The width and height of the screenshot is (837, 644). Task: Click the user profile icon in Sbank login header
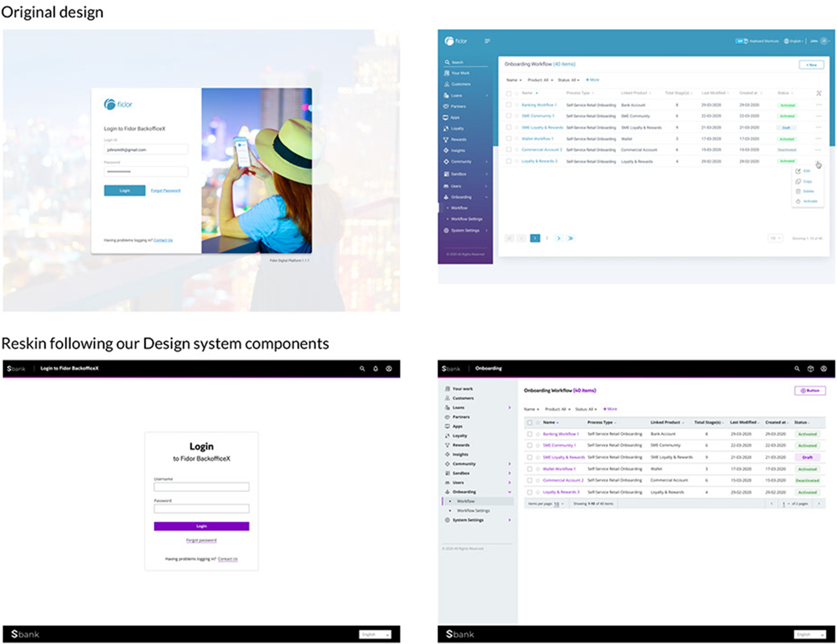pos(389,368)
